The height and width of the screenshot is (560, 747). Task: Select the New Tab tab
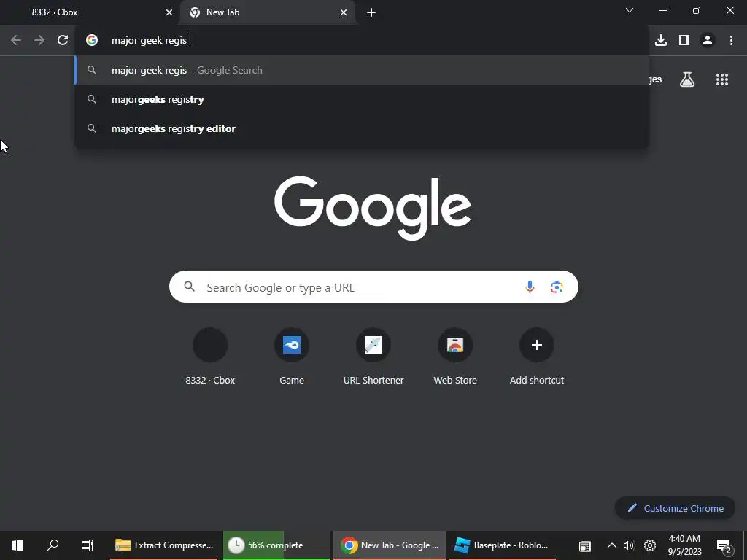267,13
